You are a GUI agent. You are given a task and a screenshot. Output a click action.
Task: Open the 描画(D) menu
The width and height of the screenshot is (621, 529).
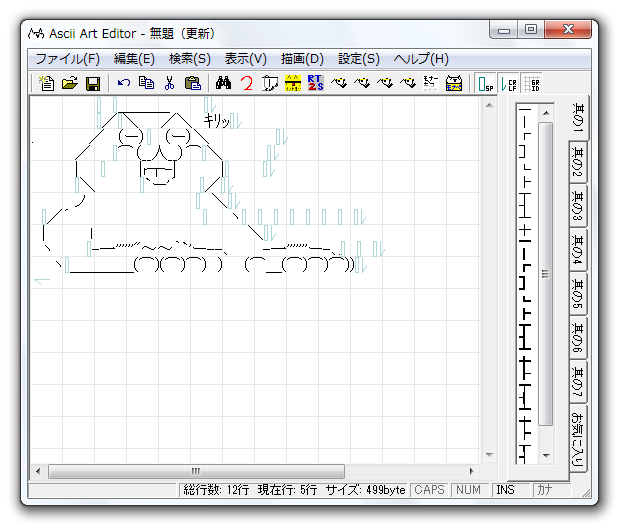[303, 59]
